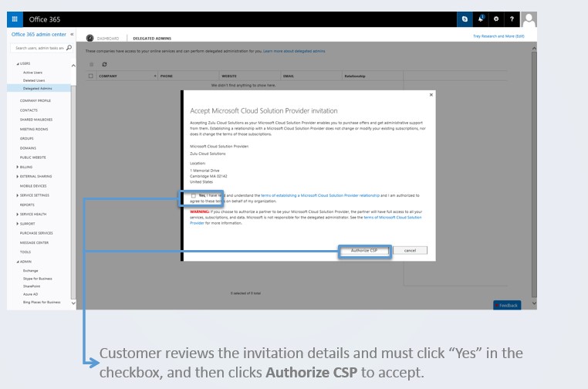The height and width of the screenshot is (389, 588).
Task: Close the invitation dialog with X
Action: [x=431, y=95]
